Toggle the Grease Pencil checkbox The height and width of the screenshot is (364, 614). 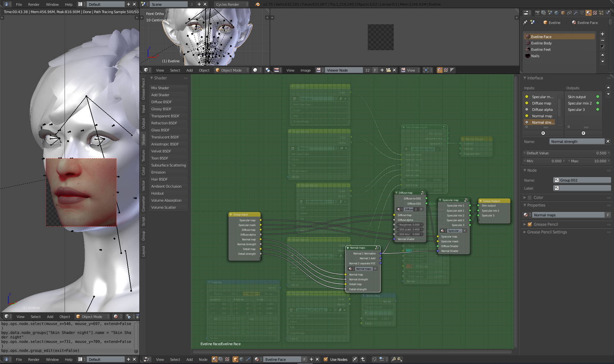(x=530, y=224)
